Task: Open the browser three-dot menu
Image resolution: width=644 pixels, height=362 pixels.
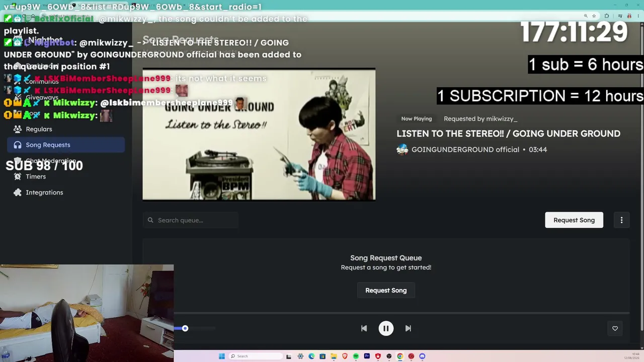Action: [x=639, y=16]
